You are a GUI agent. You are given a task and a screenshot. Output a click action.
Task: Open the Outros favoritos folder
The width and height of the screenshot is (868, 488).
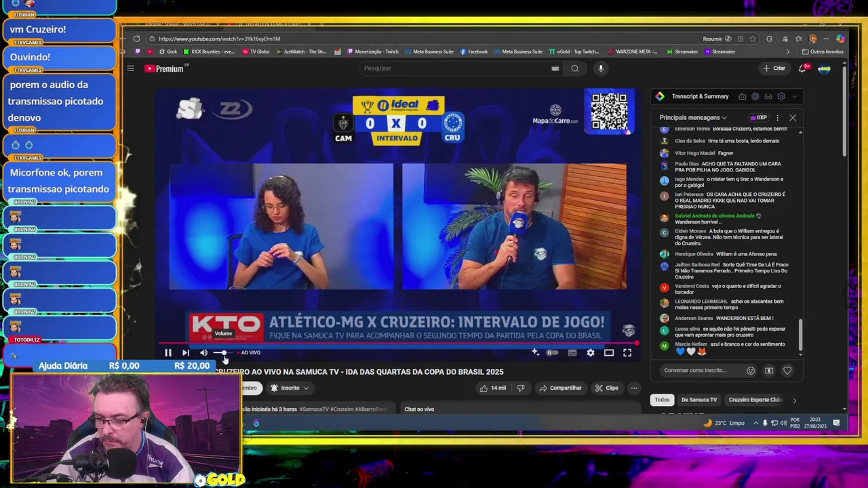(x=823, y=52)
